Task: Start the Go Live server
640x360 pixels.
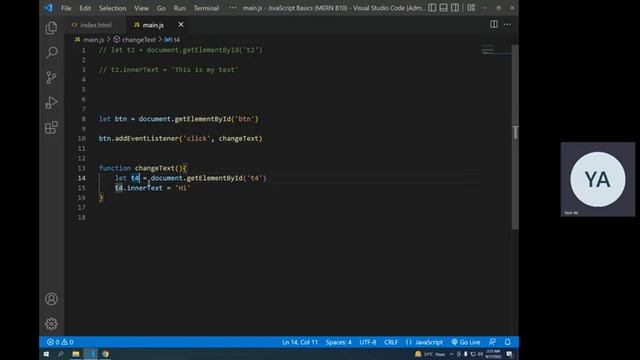Action: [466, 342]
